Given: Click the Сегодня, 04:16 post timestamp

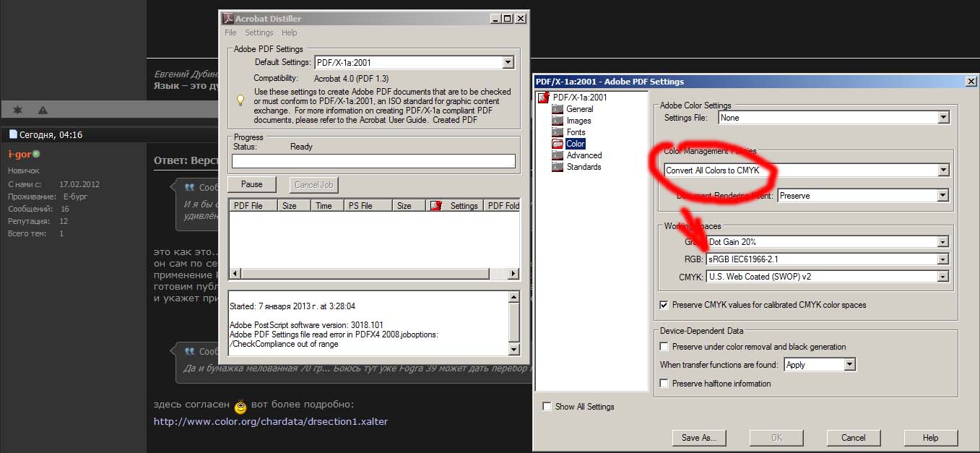Looking at the screenshot, I should tap(51, 134).
